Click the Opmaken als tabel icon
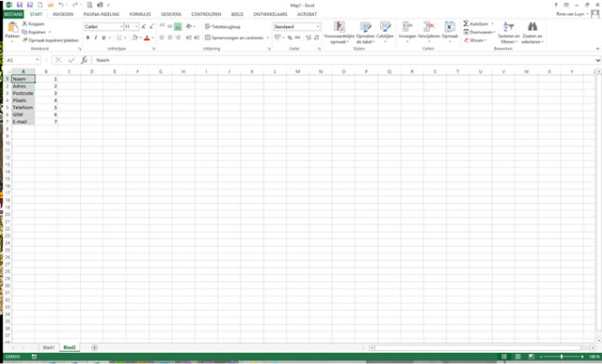 [365, 27]
